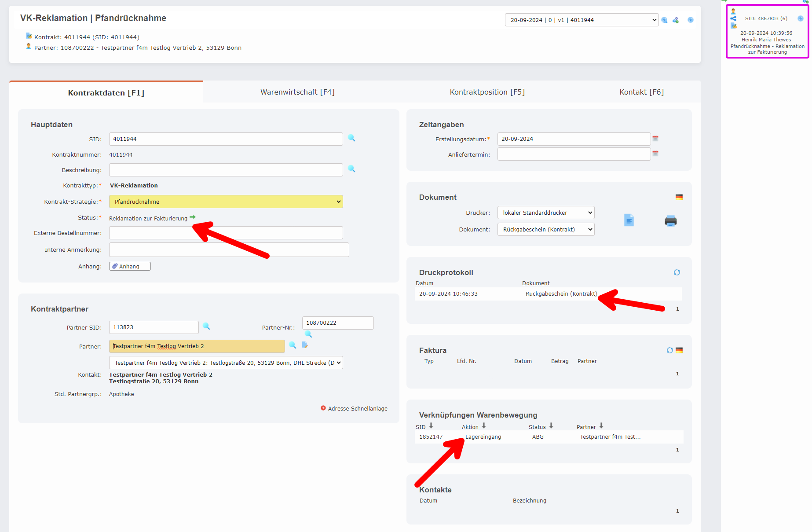Click the magnifier next to SID field
This screenshot has height=532, width=812.
351,138
